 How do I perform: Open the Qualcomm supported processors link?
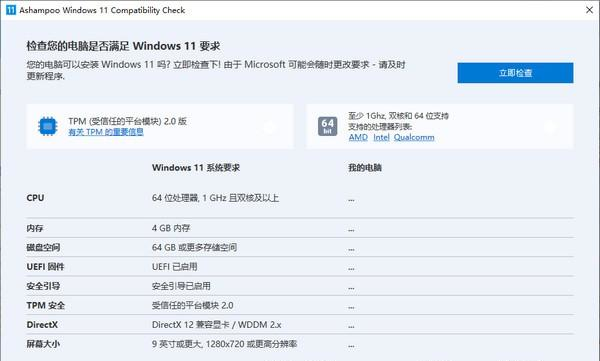414,137
